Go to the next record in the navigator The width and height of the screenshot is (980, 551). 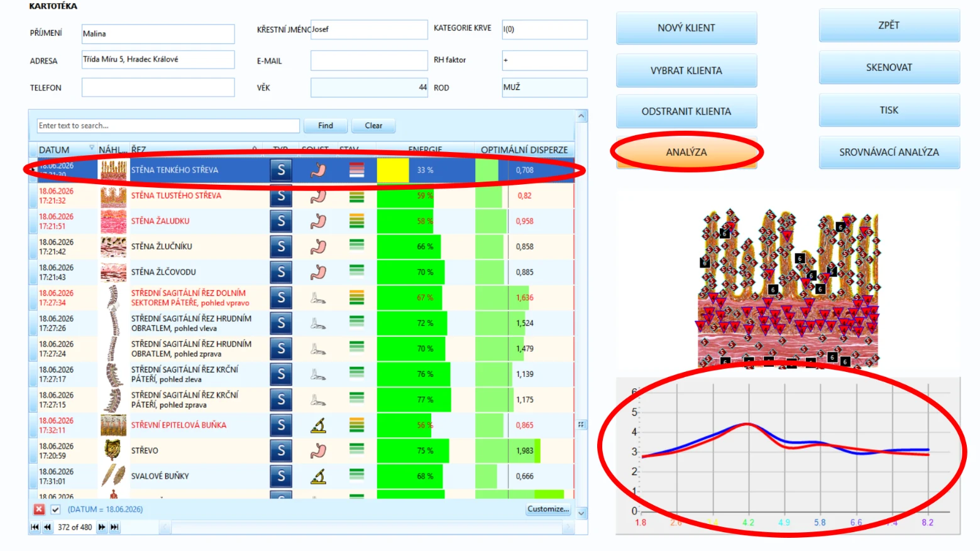[102, 527]
